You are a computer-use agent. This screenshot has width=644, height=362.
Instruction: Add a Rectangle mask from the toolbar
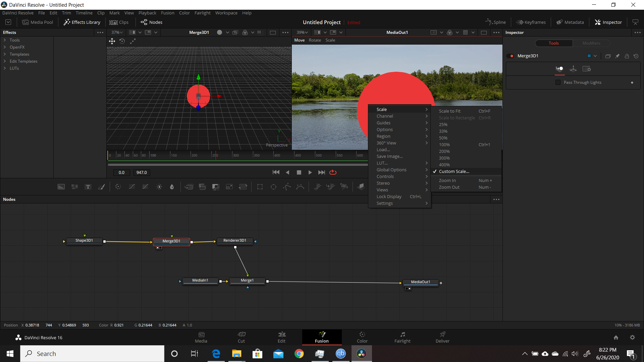(260, 187)
